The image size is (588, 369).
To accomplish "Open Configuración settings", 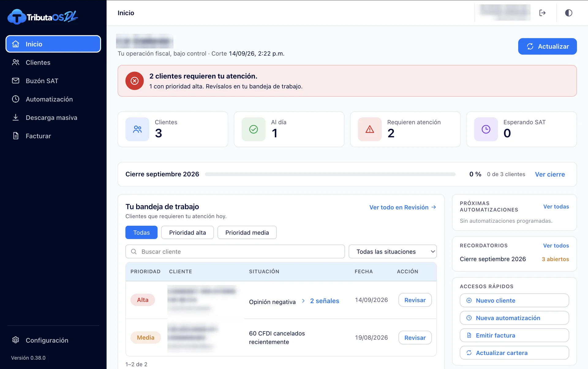I will pos(53,340).
